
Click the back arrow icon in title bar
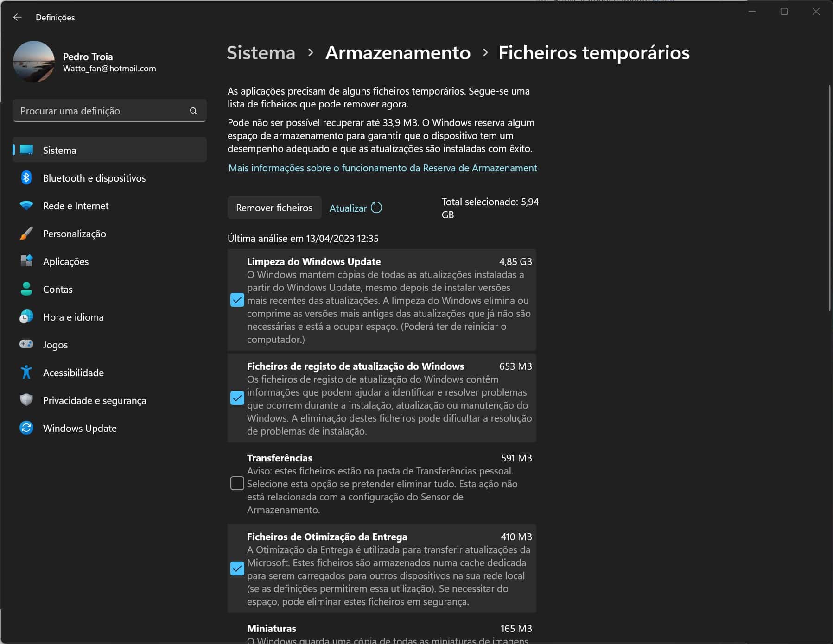click(x=18, y=17)
